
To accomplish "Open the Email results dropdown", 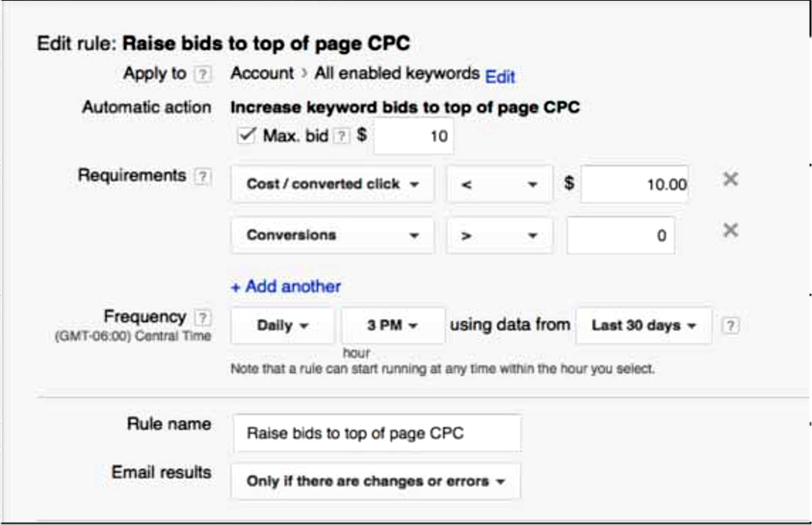I will coord(376,481).
